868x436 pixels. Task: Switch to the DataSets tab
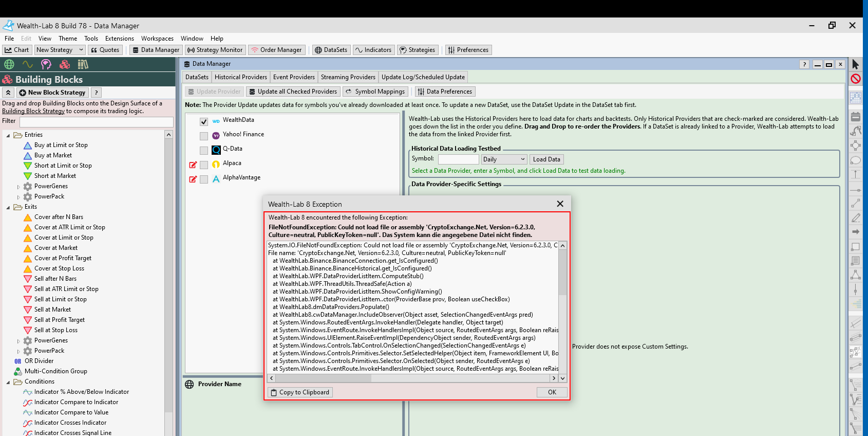click(197, 77)
